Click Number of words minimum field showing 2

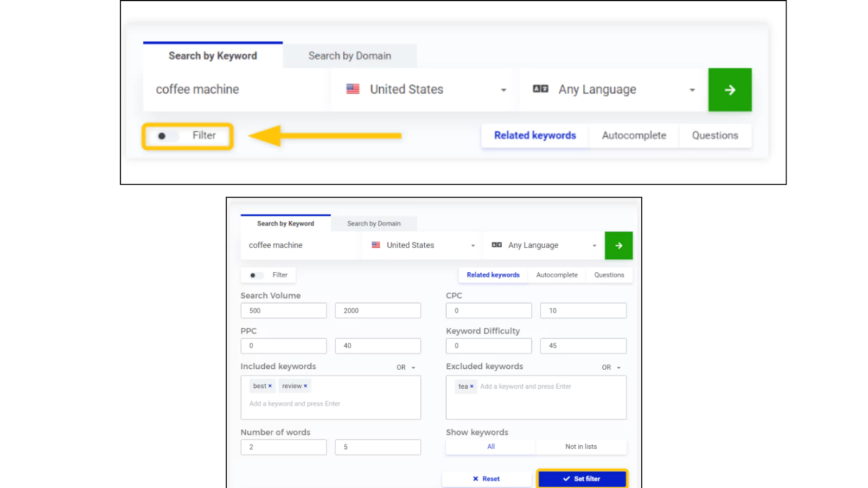(x=284, y=447)
